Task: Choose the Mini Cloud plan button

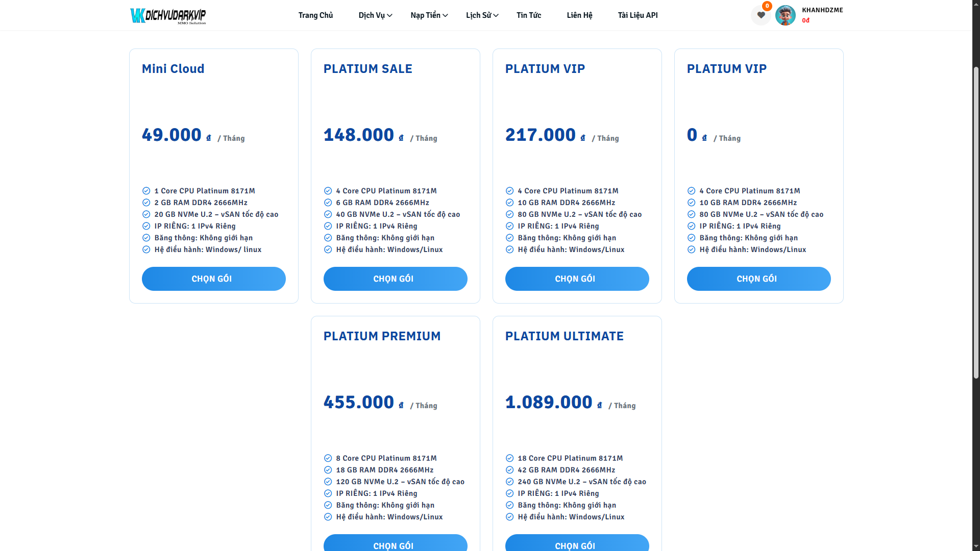Action: pos(213,279)
